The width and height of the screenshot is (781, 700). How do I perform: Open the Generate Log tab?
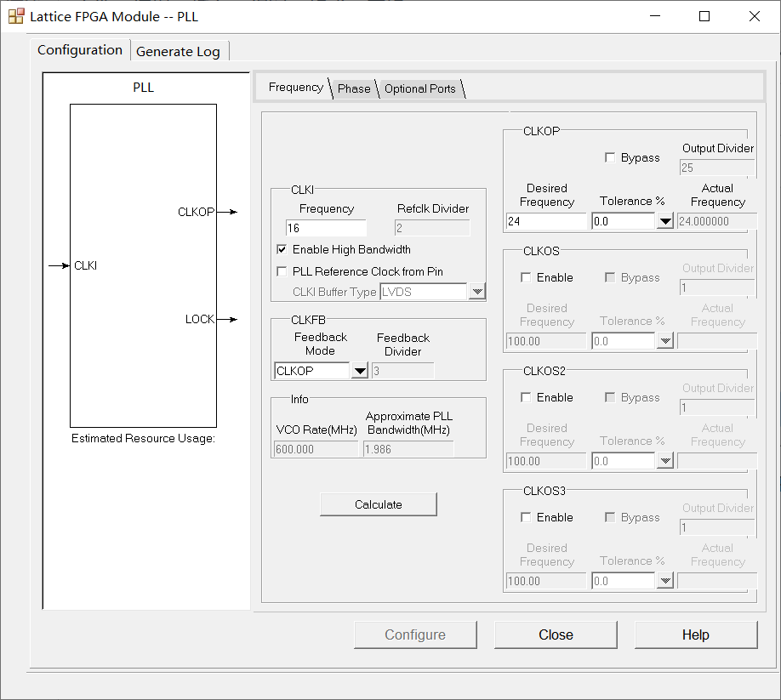178,52
